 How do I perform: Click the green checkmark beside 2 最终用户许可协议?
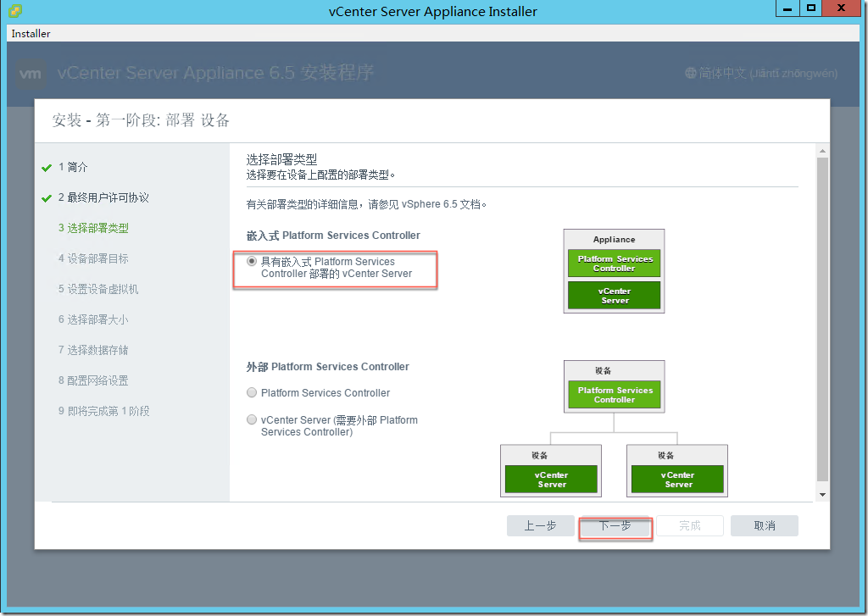[x=47, y=198]
